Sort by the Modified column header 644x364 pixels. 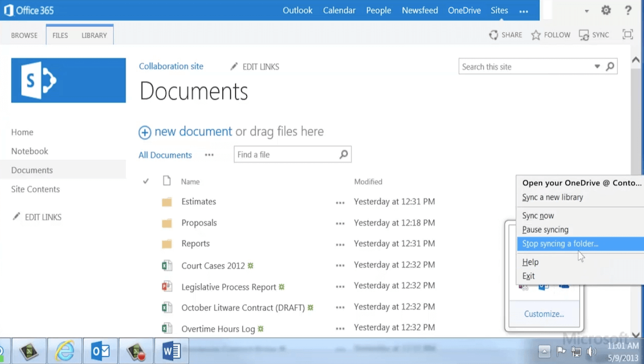(368, 181)
